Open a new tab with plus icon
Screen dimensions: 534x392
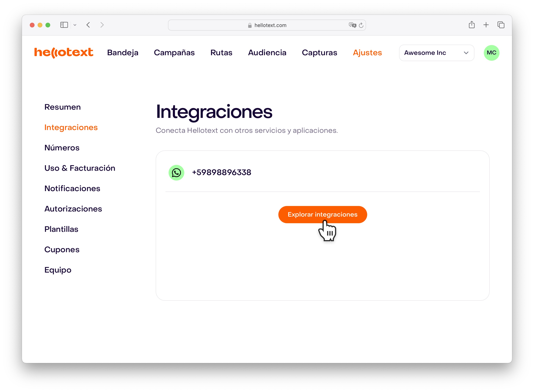click(x=486, y=25)
